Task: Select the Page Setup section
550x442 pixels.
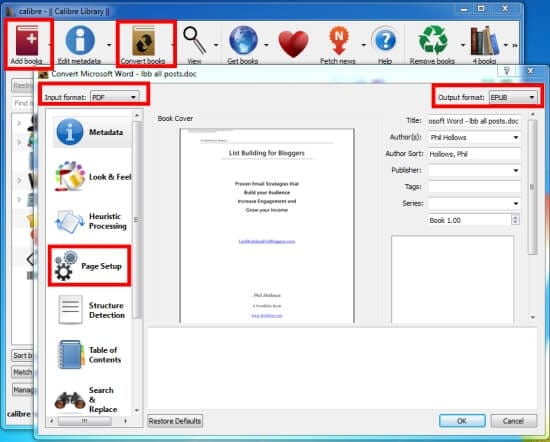Action: [x=89, y=266]
